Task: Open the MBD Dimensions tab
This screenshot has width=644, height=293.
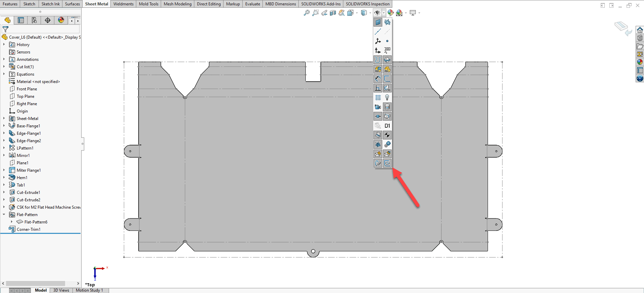Action: [281, 4]
